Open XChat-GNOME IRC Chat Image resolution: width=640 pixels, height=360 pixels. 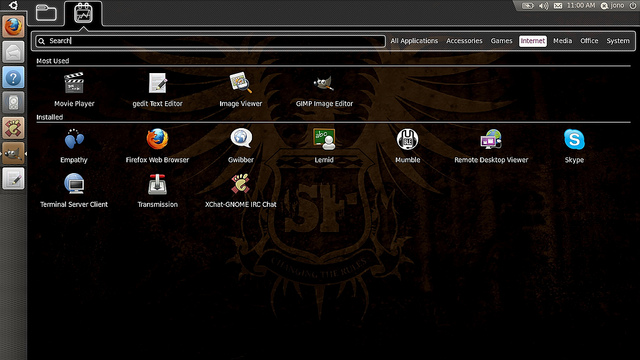pos(241,190)
